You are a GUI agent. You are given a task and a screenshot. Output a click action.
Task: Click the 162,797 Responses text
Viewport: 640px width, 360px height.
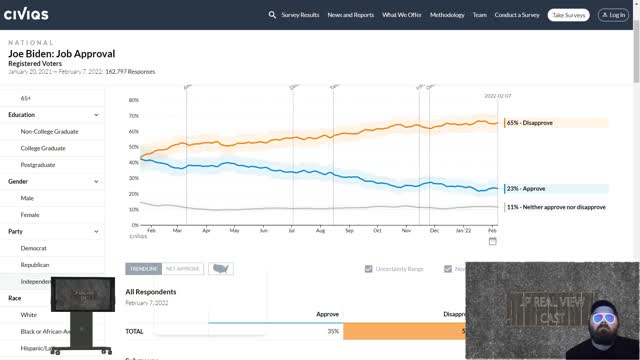[130, 72]
